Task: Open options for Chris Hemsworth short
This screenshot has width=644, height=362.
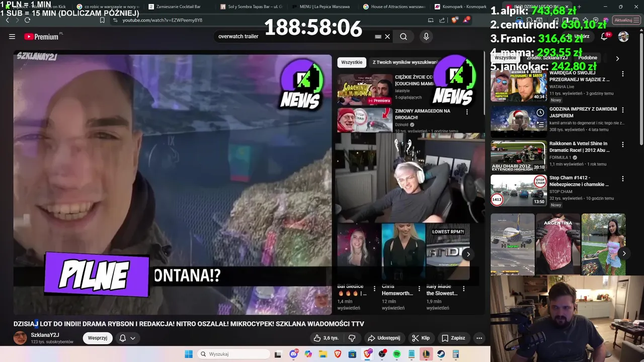Action: click(x=419, y=289)
